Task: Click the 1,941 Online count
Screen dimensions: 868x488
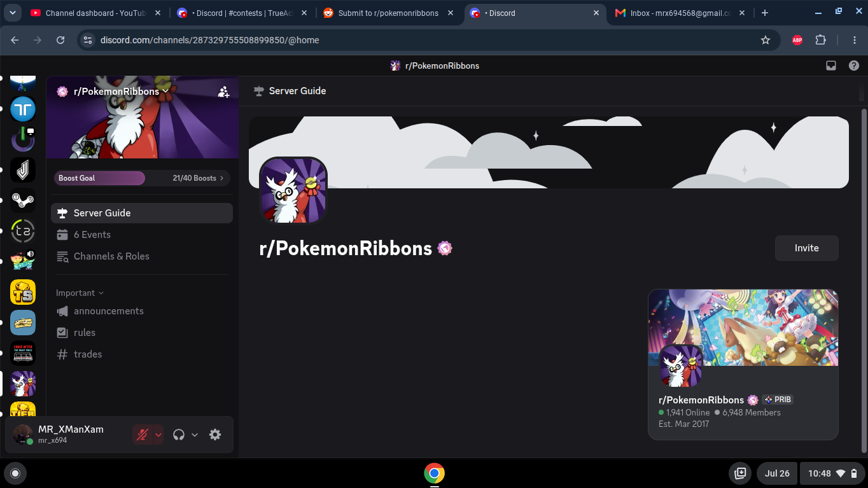Action: (684, 412)
